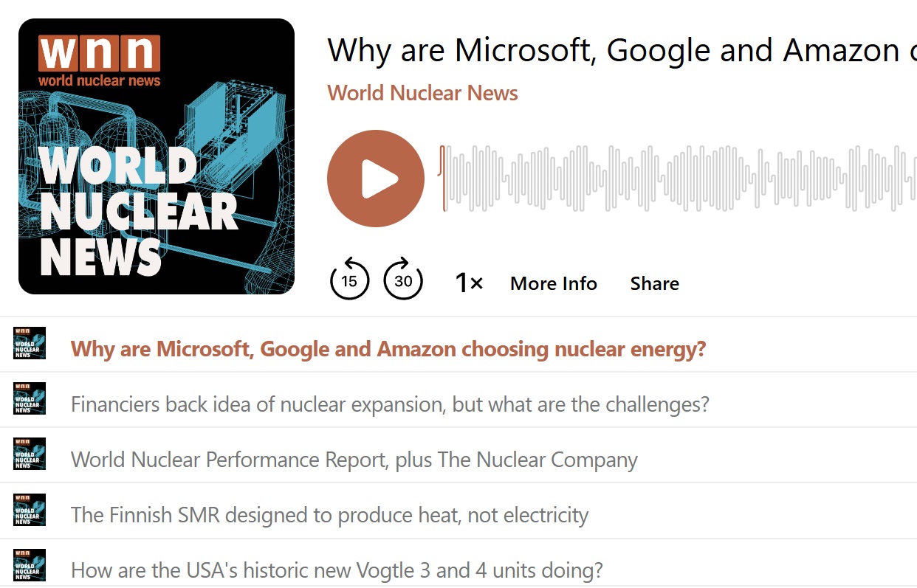Image resolution: width=917 pixels, height=588 pixels.
Task: Rewind 15 seconds
Action: pyautogui.click(x=349, y=280)
